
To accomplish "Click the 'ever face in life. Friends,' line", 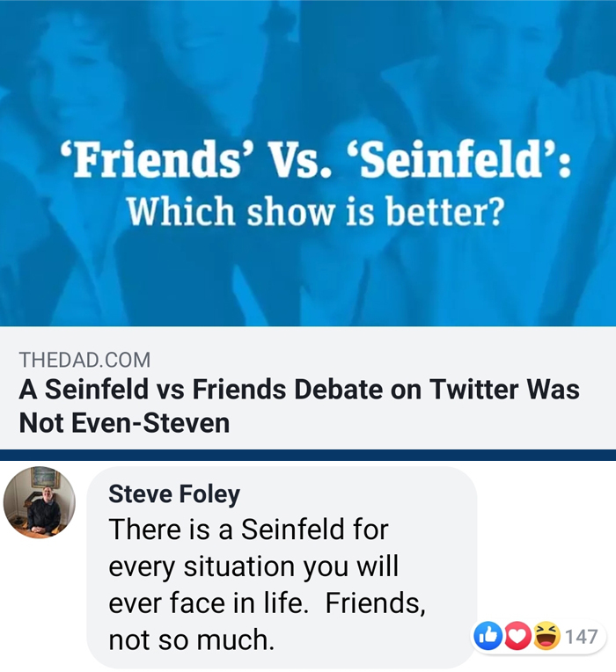I will [x=267, y=605].
